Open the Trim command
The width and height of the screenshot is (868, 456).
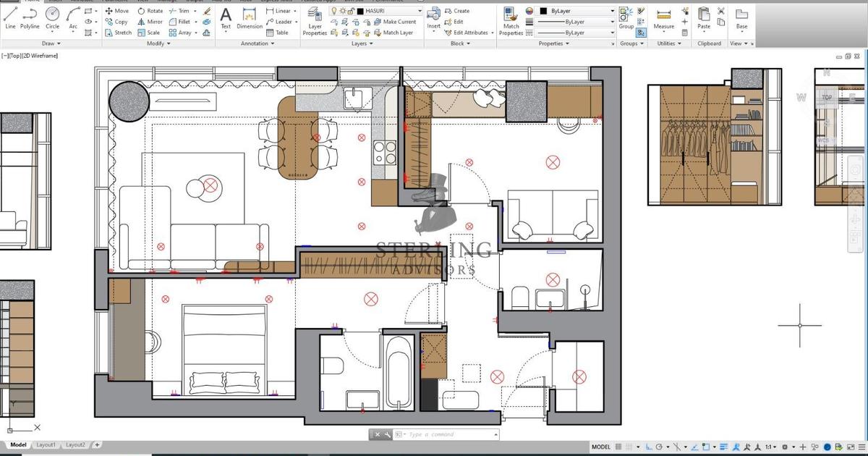(x=181, y=10)
